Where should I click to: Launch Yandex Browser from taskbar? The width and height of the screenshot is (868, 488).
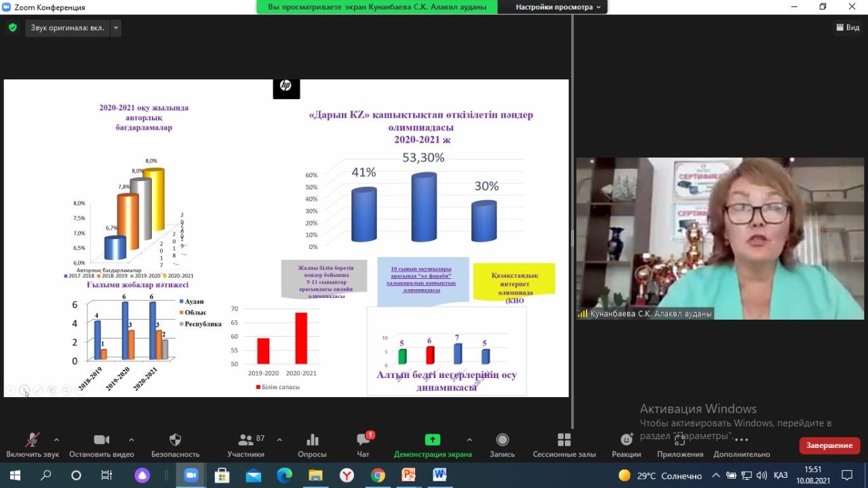(347, 475)
